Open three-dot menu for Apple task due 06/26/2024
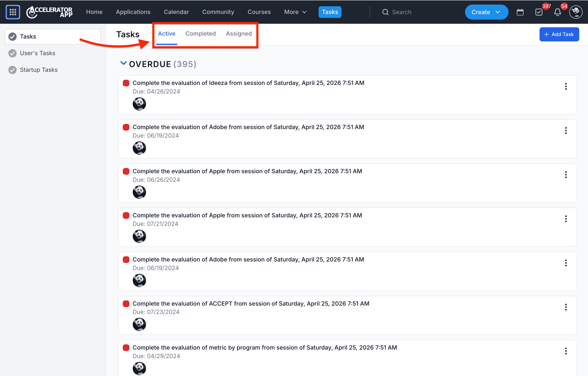Screen dimensions: 588x376 [x=566, y=175]
